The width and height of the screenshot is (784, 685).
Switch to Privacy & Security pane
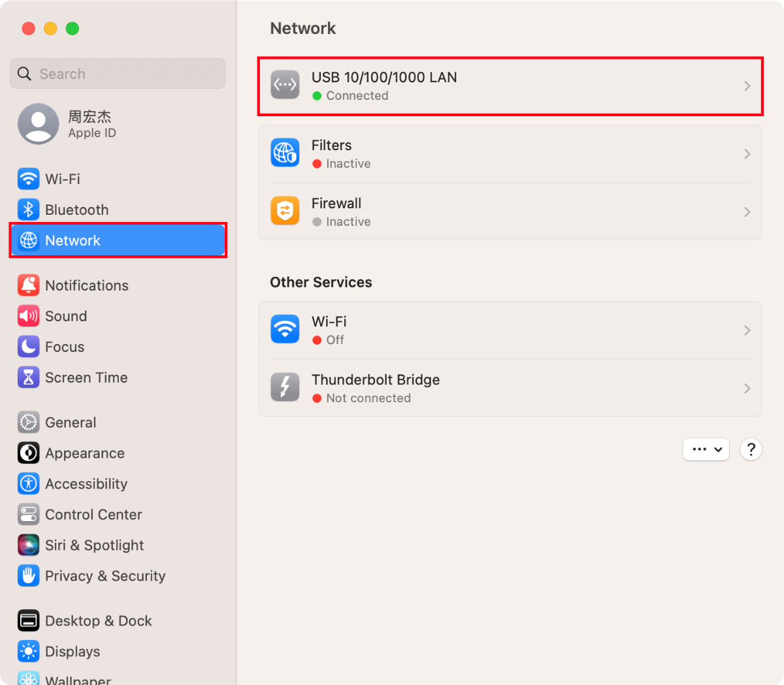coord(105,576)
